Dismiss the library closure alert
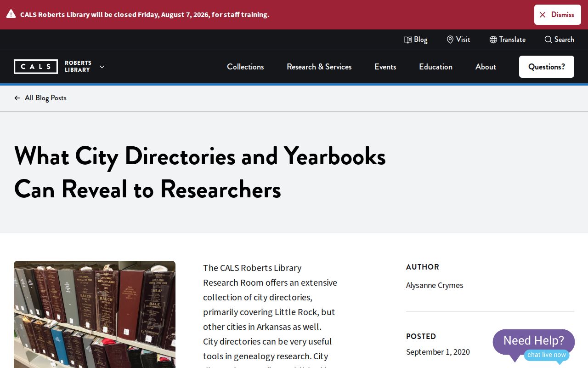Viewport: 588px width, 368px height. [x=558, y=15]
